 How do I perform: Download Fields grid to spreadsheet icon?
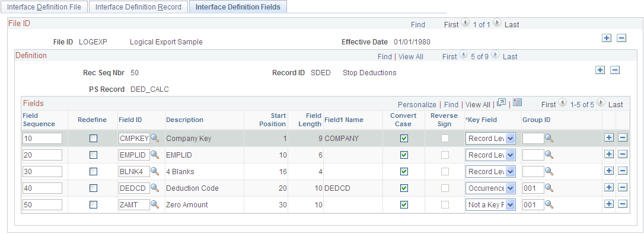click(518, 102)
